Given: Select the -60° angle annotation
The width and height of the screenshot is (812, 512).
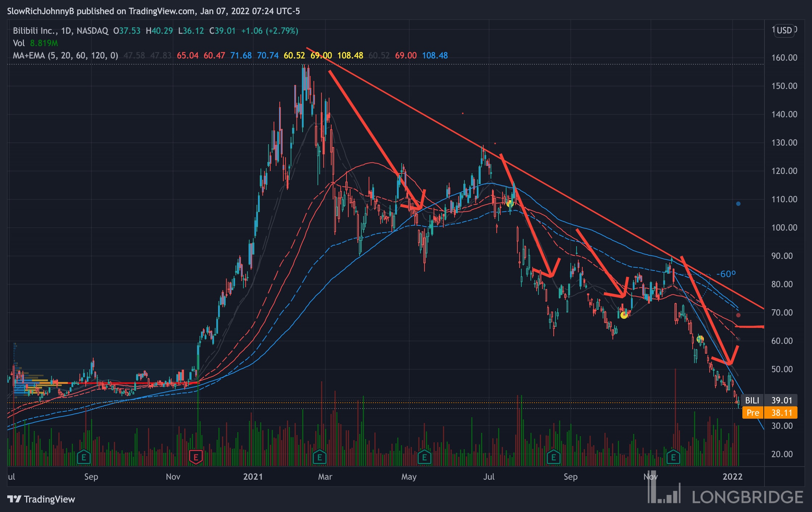Looking at the screenshot, I should 726,274.
